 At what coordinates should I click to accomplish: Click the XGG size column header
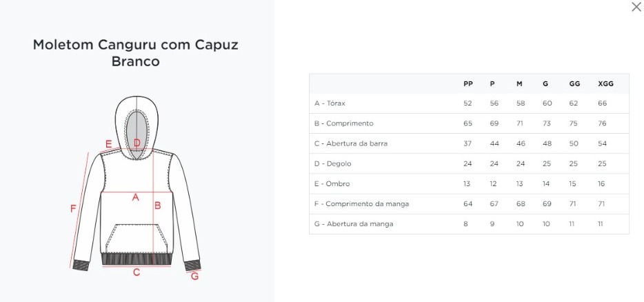click(605, 83)
